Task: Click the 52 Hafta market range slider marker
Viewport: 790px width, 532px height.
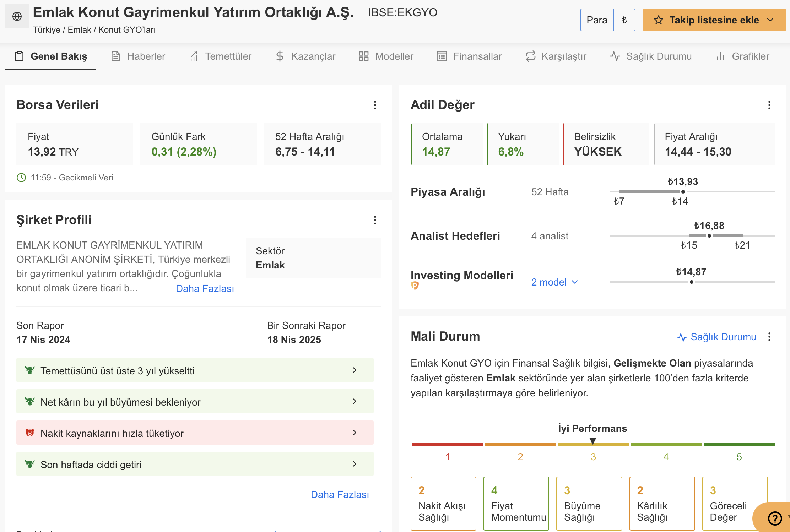Action: [x=683, y=192]
